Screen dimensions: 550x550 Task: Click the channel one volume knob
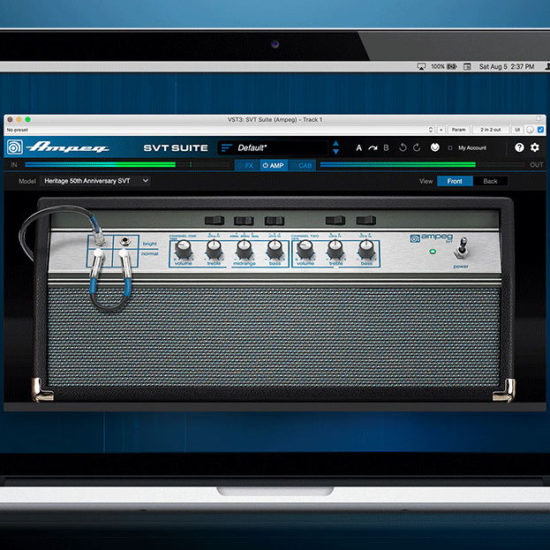click(183, 249)
